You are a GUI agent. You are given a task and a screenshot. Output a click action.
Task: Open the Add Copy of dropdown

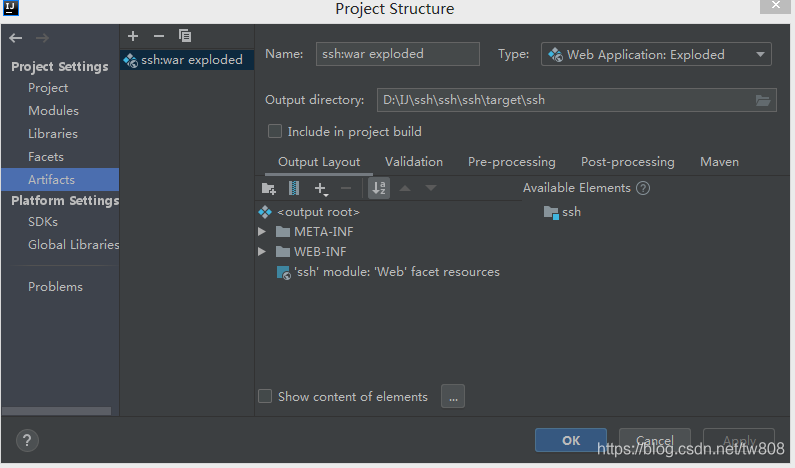[321, 189]
